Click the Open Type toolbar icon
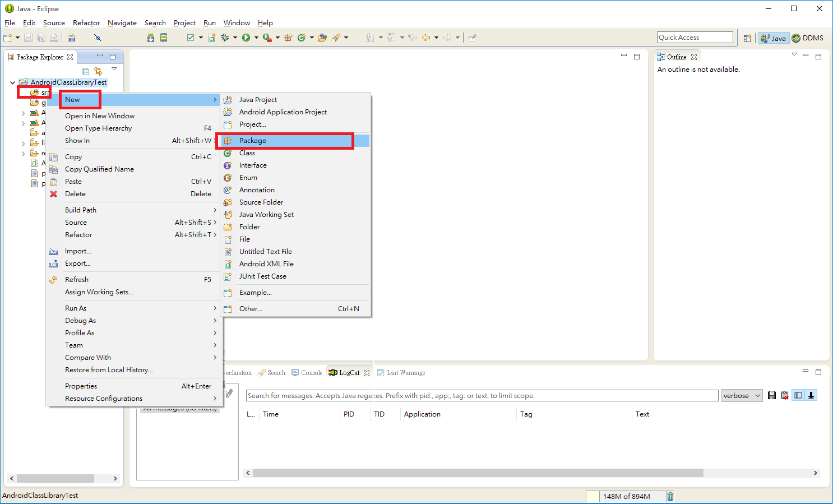This screenshot has width=833, height=504. click(x=322, y=38)
